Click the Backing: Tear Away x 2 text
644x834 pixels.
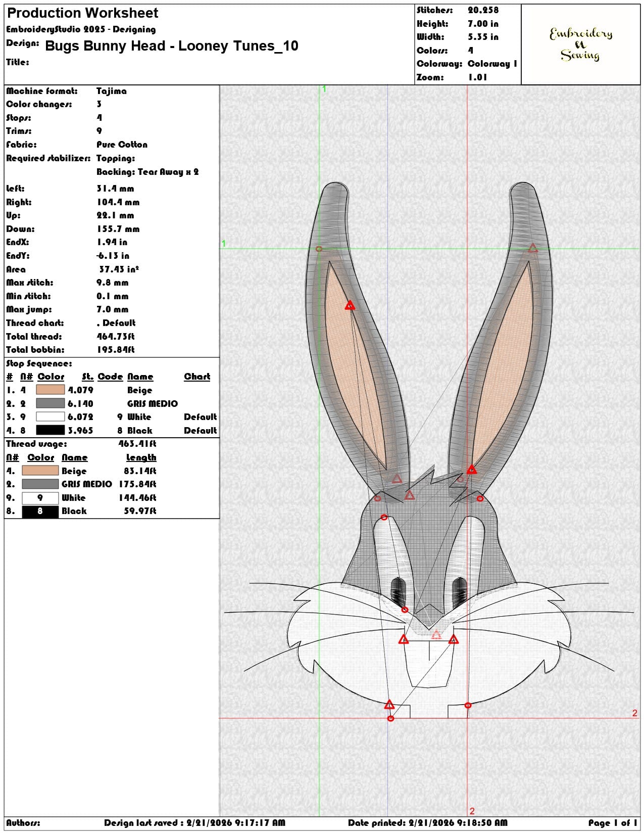(x=147, y=172)
